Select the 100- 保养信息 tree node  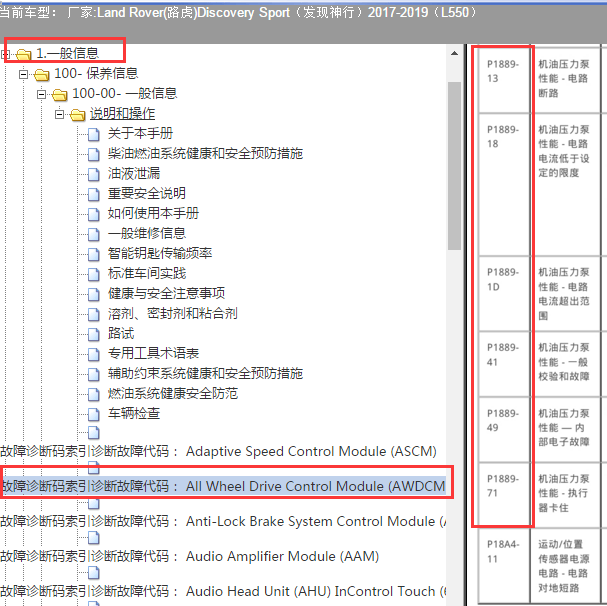[96, 74]
